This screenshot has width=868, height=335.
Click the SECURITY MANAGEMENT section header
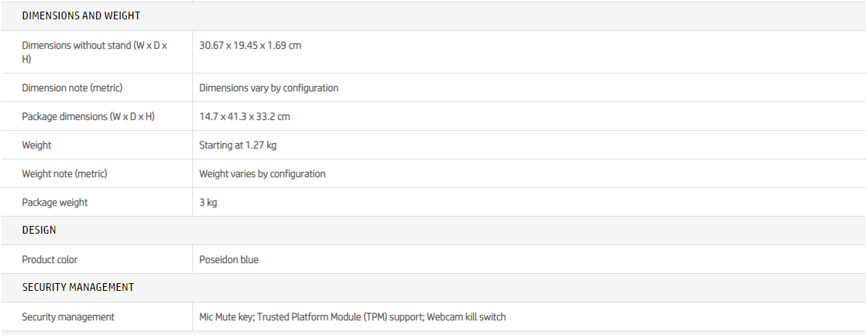click(x=77, y=288)
